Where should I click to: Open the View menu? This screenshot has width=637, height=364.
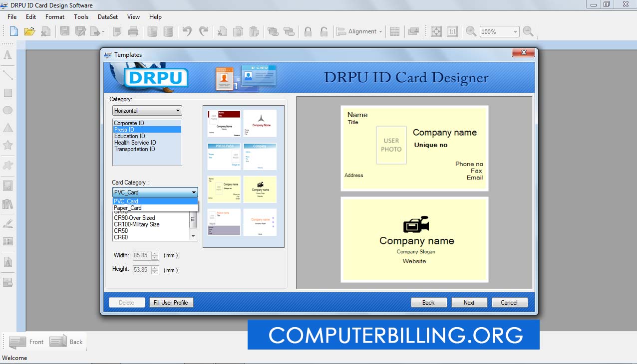point(133,16)
